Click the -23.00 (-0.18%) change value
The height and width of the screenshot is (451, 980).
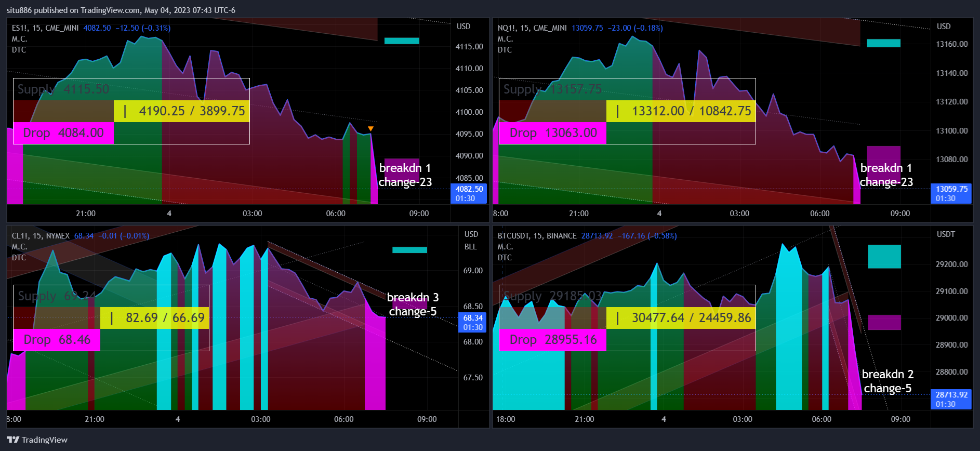[635, 28]
